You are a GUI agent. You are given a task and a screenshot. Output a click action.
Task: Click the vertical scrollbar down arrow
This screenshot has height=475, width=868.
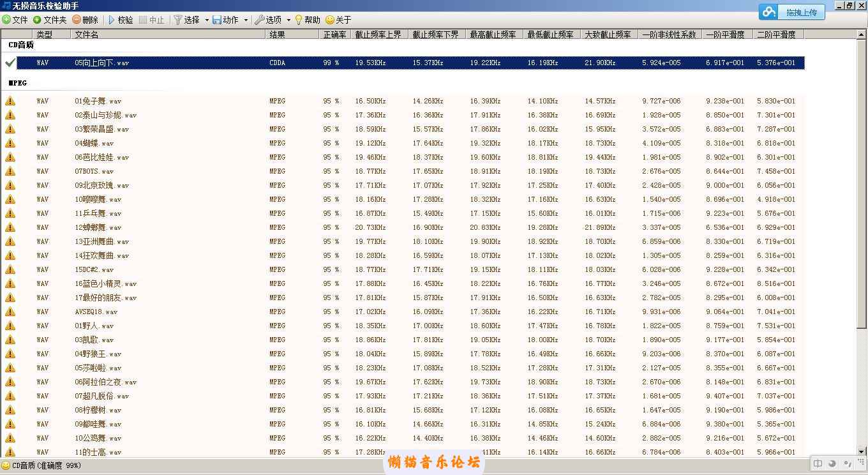[862, 451]
